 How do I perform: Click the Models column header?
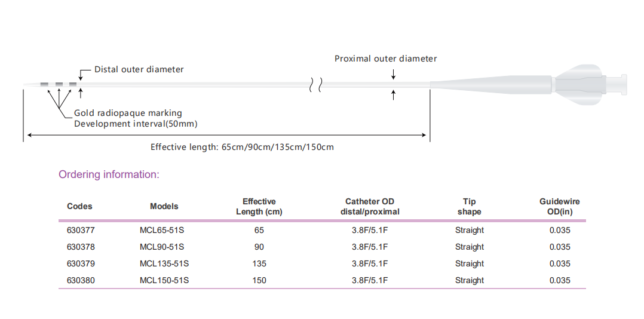(164, 206)
